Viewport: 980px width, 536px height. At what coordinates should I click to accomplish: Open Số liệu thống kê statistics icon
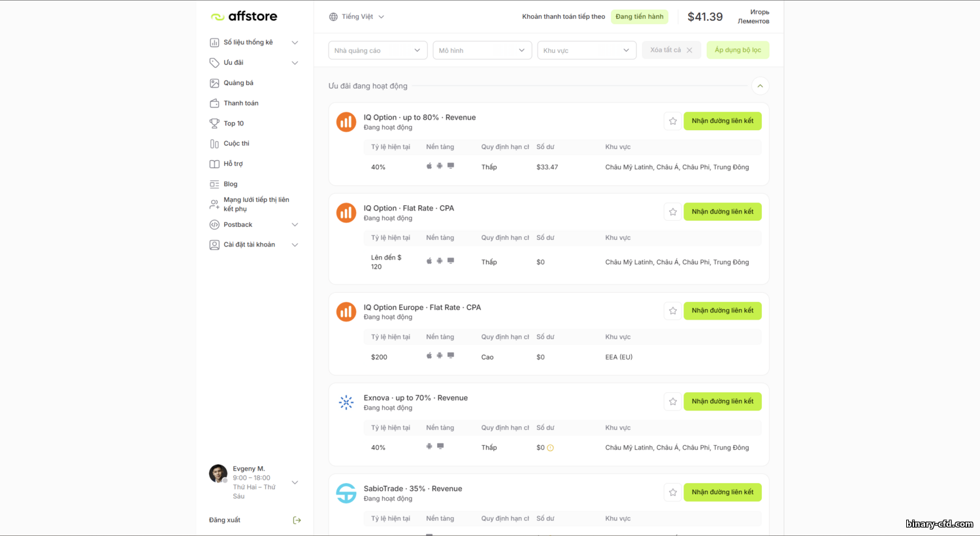(214, 42)
